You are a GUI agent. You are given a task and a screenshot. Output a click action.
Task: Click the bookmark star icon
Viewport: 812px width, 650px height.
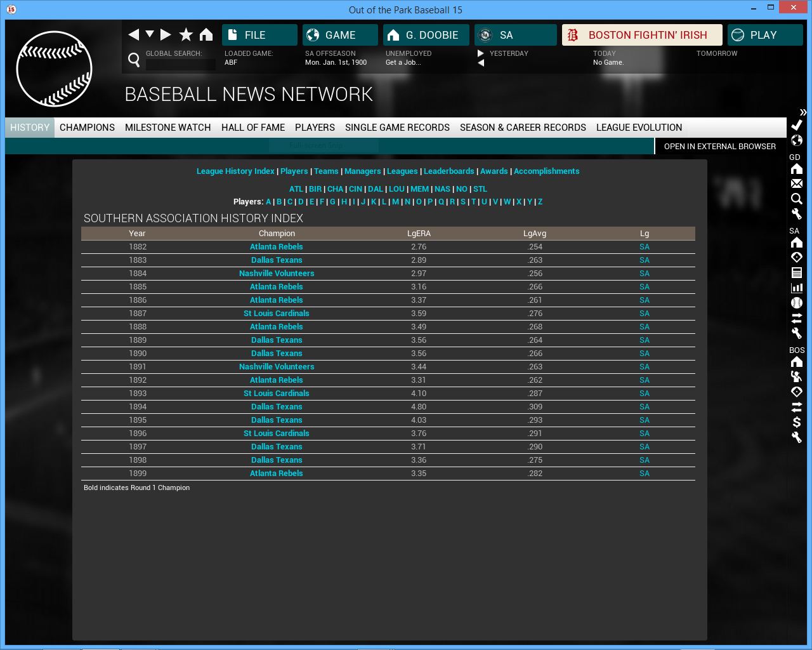[186, 35]
